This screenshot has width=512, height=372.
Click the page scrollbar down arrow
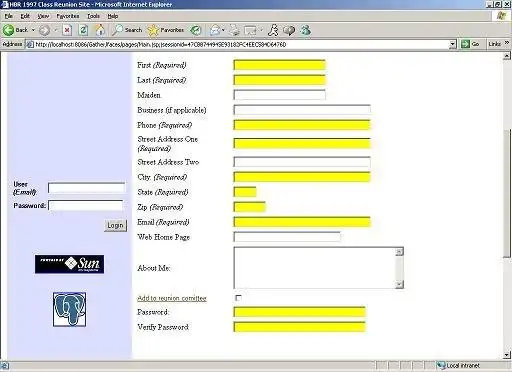507,355
